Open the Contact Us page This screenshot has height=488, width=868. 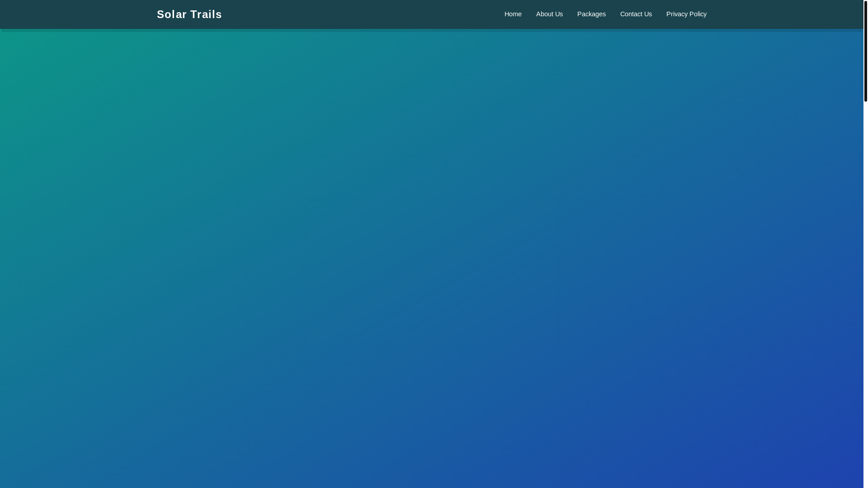(636, 14)
